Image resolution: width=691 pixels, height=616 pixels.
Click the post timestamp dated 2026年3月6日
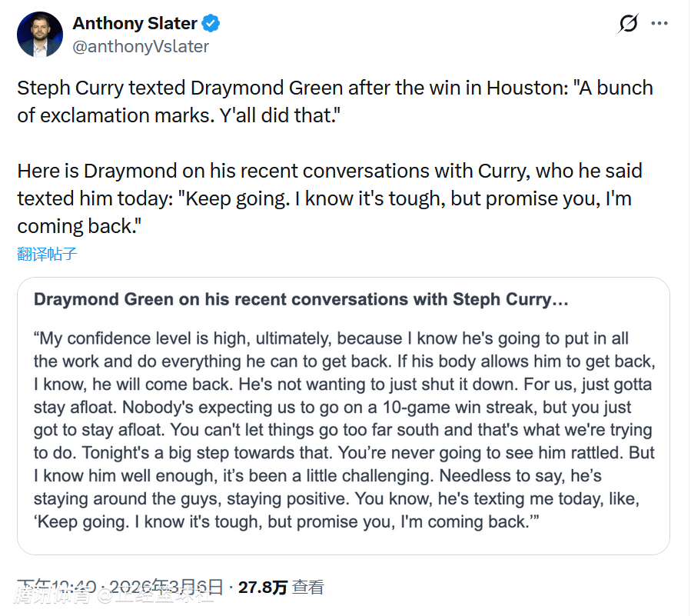[123, 587]
